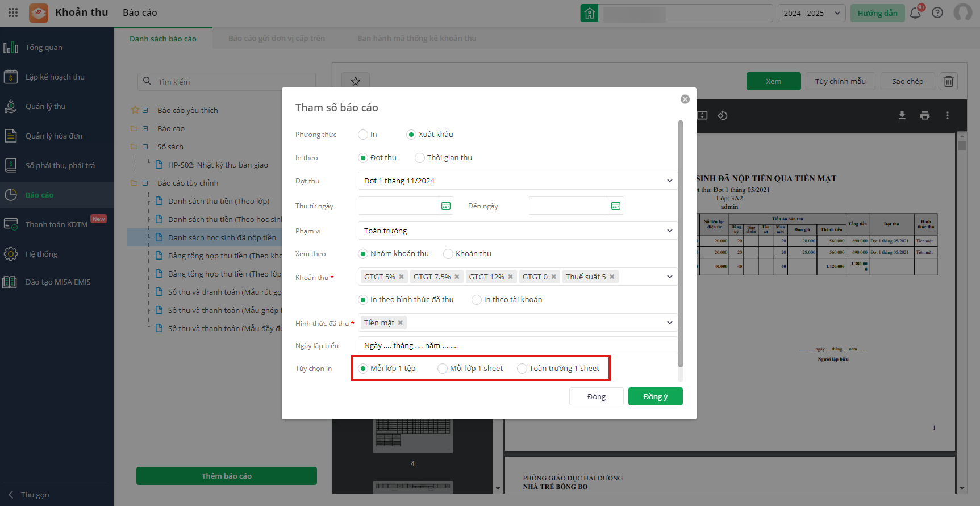Open the help question mark icon
980x506 pixels.
pos(937,13)
